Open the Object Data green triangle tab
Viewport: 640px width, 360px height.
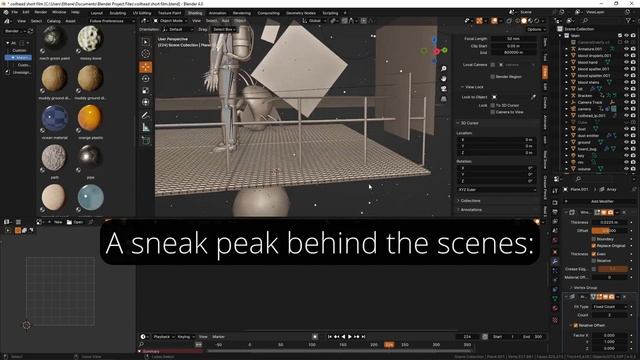pos(555,299)
